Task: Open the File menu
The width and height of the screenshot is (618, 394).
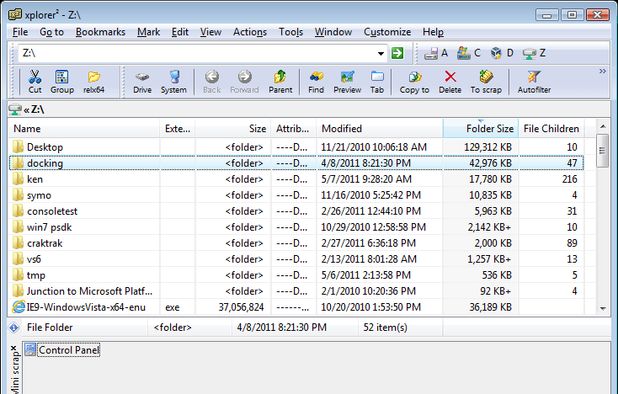Action: 20,32
